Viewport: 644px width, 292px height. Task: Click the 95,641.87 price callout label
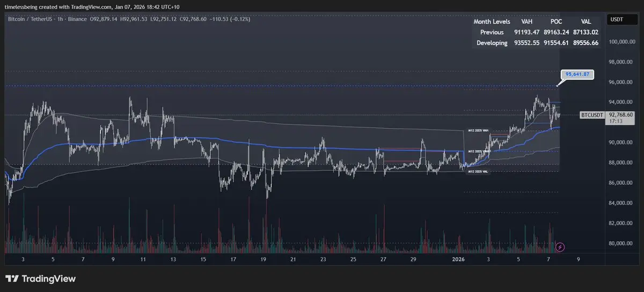click(x=577, y=74)
